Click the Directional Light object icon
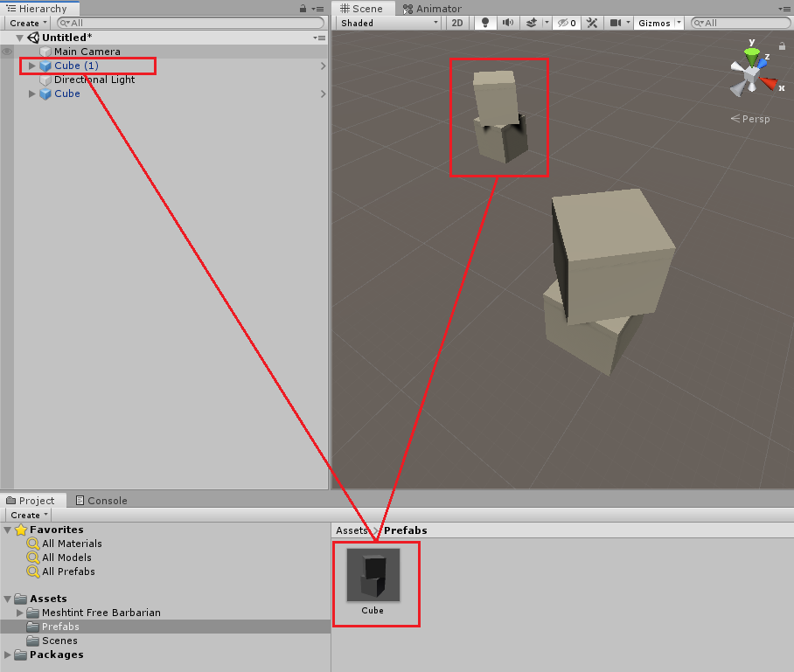Viewport: 794px width, 672px height. point(45,80)
